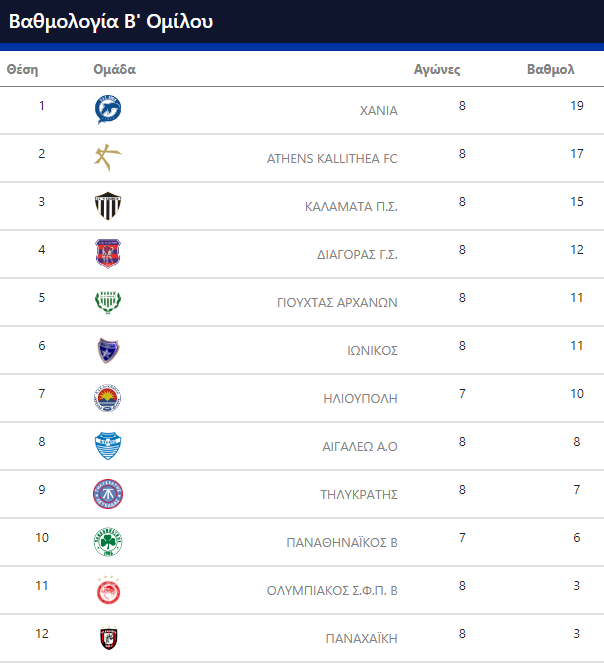Click the Athens Kallithea FC gold logo

tap(108, 158)
